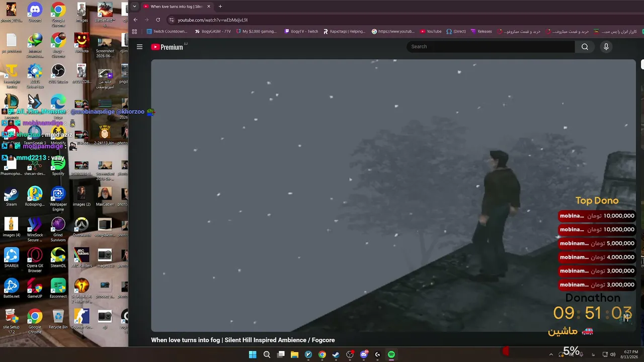This screenshot has height=362, width=644.
Task: Open the BogyGASM - 7TV bookmark
Action: click(x=212, y=31)
